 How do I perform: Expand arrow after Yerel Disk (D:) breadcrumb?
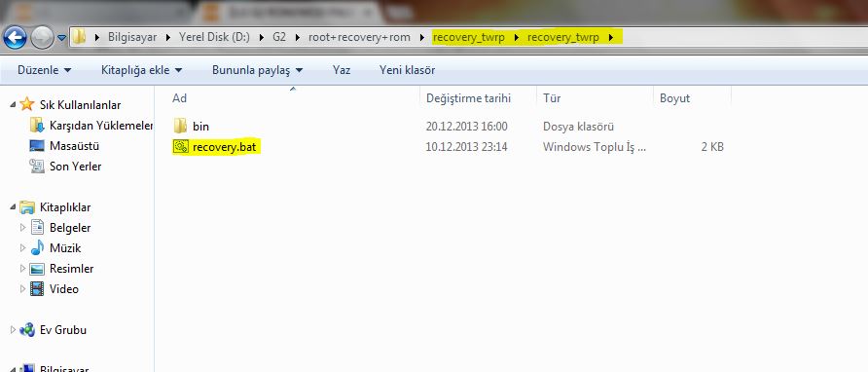262,38
